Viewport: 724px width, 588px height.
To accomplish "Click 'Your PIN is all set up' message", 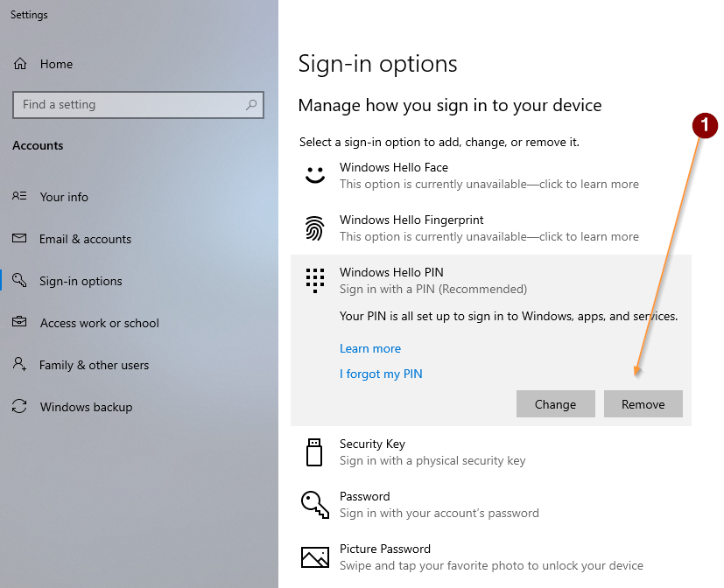I will point(509,317).
